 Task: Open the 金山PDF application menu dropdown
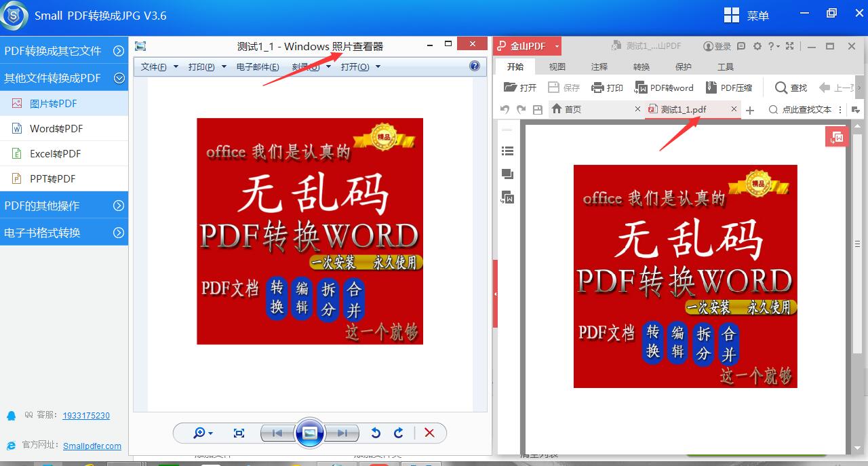557,46
